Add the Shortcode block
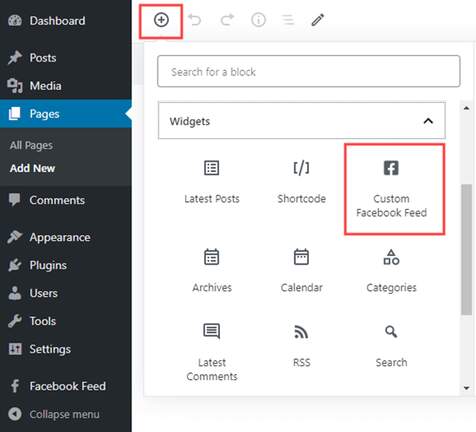This screenshot has height=432, width=476. click(302, 182)
